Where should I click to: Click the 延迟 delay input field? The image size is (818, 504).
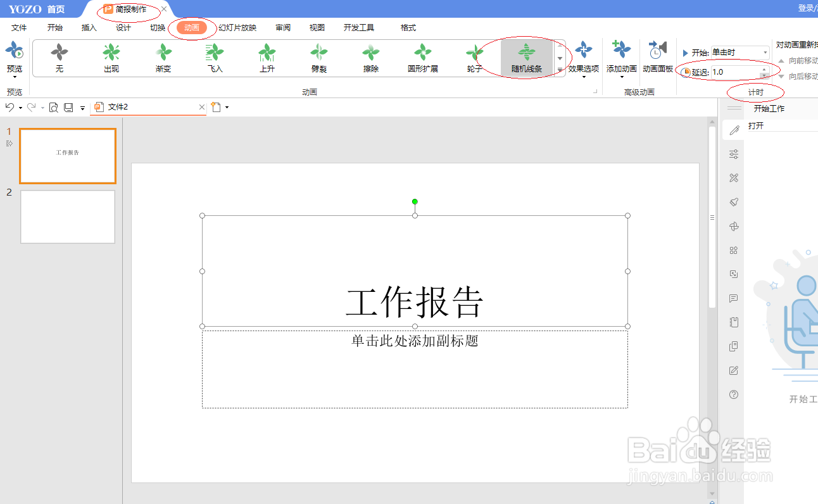(x=735, y=72)
